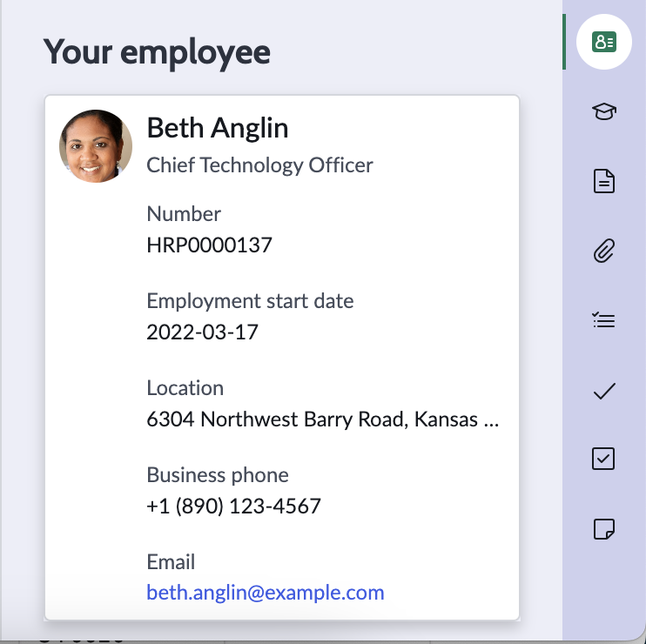Open the employee contact card sidebar icon

(x=604, y=42)
